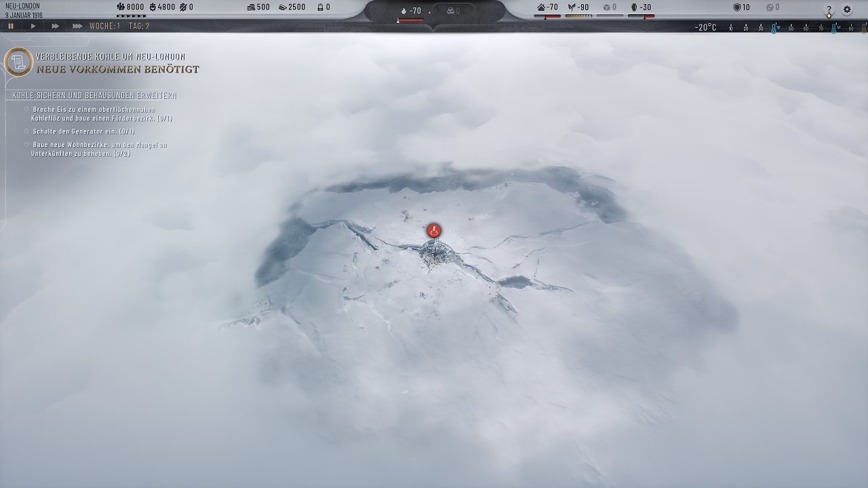Screen dimensions: 868x488
Task: Click the -20°C temperature reading
Action: coord(705,27)
